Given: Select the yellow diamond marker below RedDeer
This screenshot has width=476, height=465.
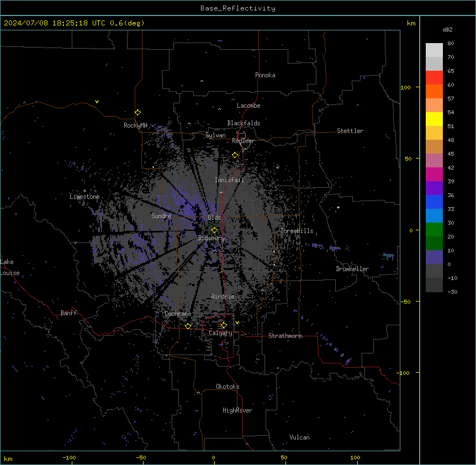Looking at the screenshot, I should [x=235, y=155].
